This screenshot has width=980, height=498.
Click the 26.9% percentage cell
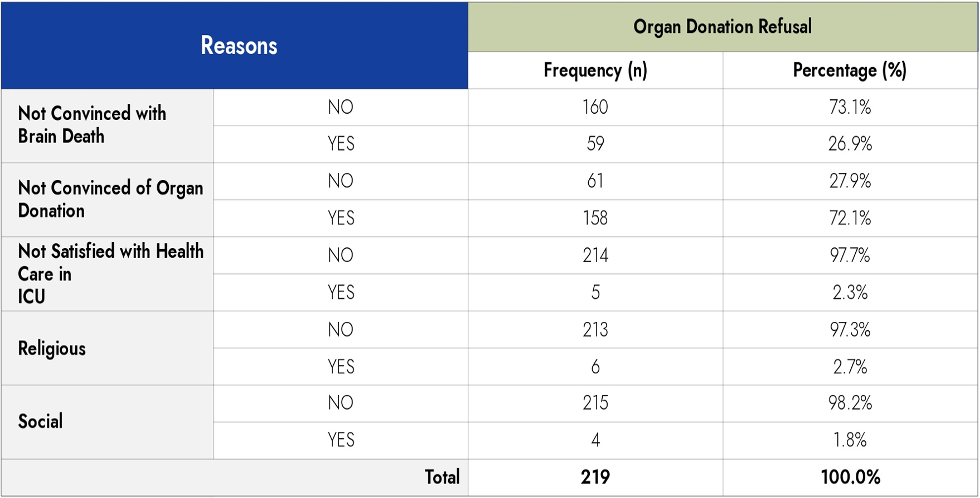tap(849, 144)
